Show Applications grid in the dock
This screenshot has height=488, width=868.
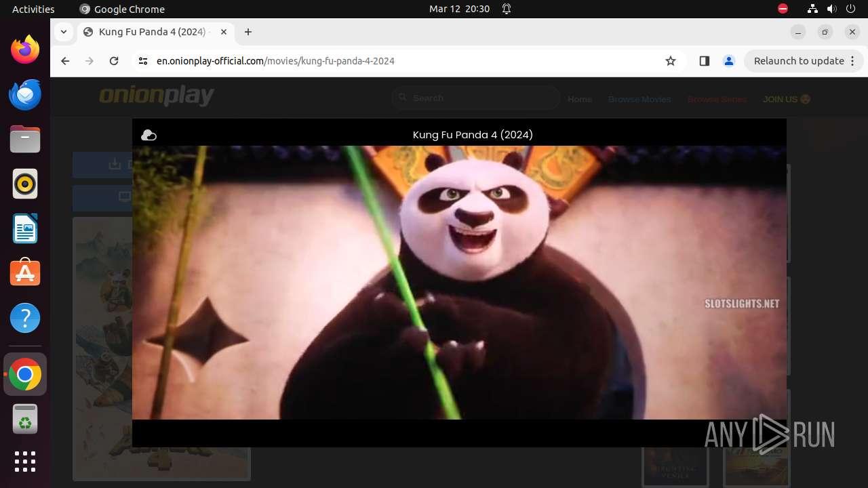click(x=25, y=462)
